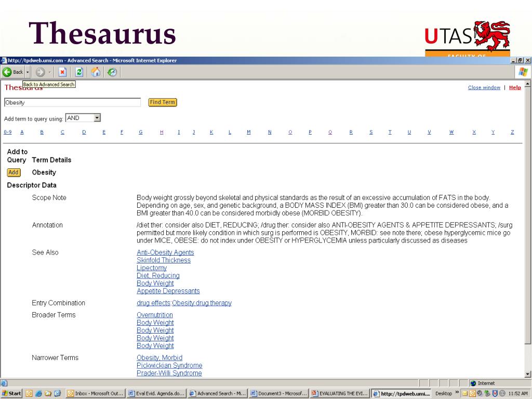The image size is (532, 399).
Task: Expand the Desktop toolbar chevron on taskbar
Action: pos(457,393)
